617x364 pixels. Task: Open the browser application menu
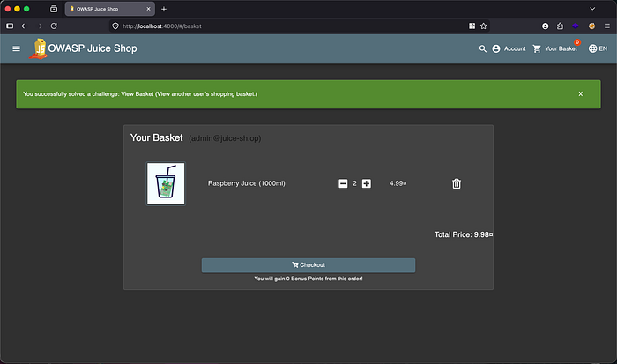click(607, 26)
